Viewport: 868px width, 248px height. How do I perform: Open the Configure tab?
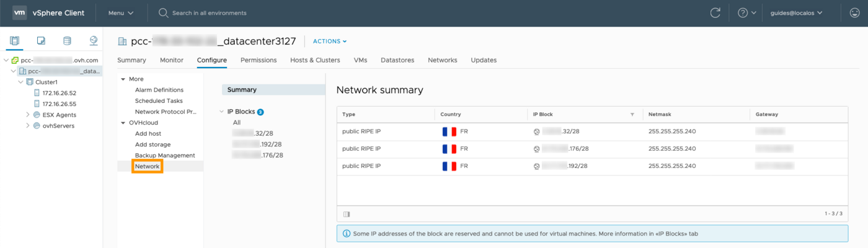click(x=212, y=60)
